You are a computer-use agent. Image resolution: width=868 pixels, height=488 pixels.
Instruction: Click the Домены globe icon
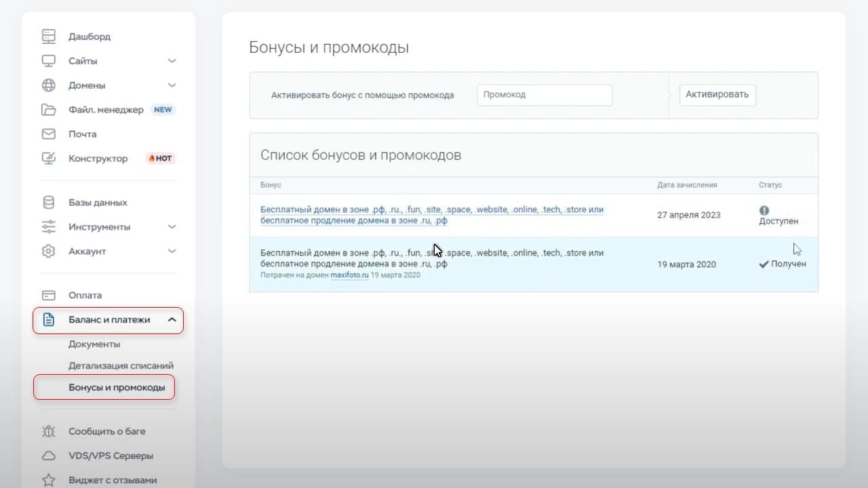[48, 85]
